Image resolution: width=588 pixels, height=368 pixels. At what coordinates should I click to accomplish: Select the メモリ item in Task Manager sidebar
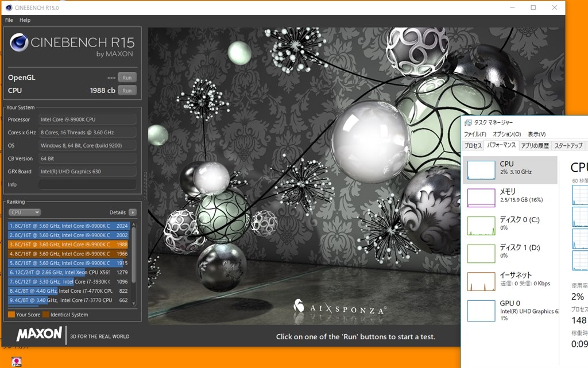tap(510, 197)
